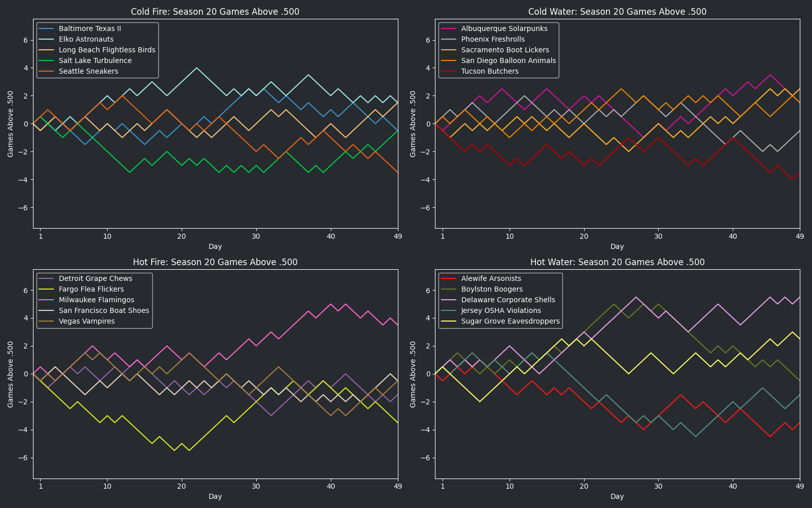
Task: Click the Hot Water chart title
Action: pyautogui.click(x=617, y=262)
